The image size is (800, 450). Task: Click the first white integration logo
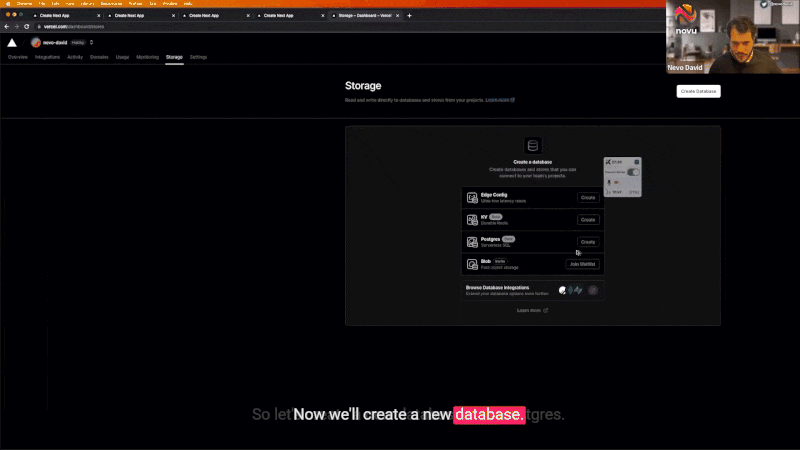[x=562, y=290]
